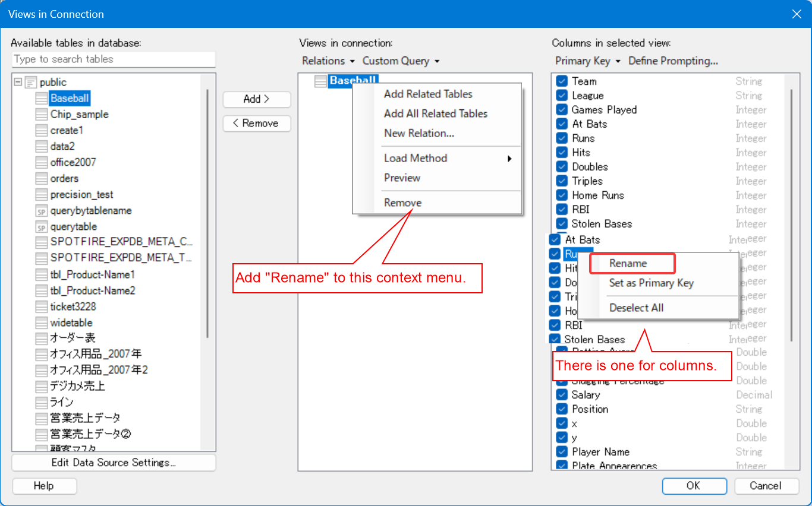Collapse the public schema tree node
Image resolution: width=812 pixels, height=506 pixels.
(18, 82)
